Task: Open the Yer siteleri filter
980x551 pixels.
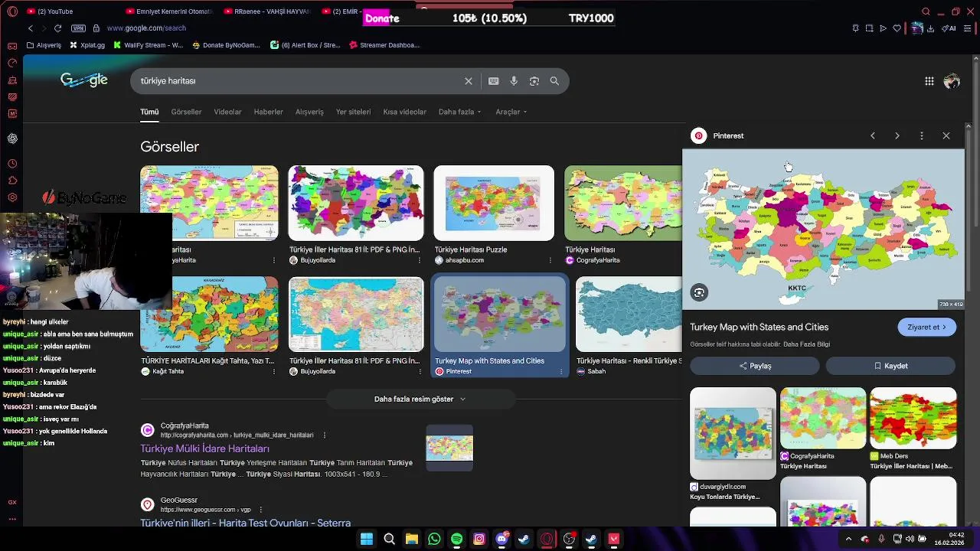Action: point(353,112)
